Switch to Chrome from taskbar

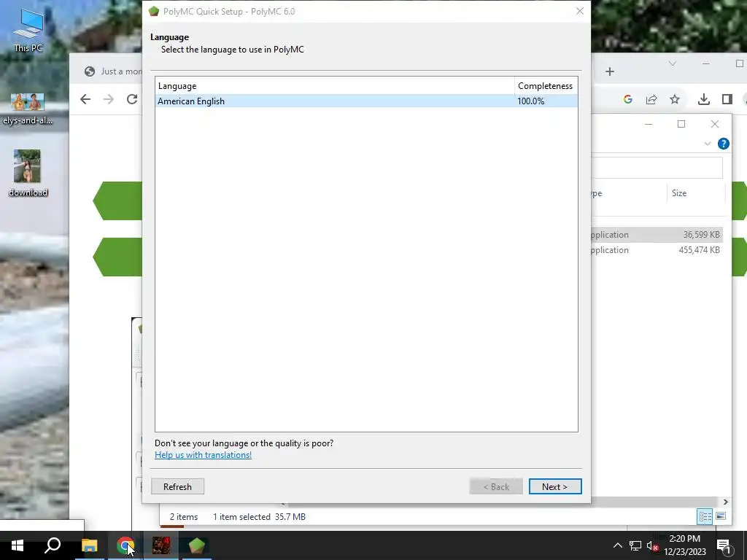click(x=125, y=545)
